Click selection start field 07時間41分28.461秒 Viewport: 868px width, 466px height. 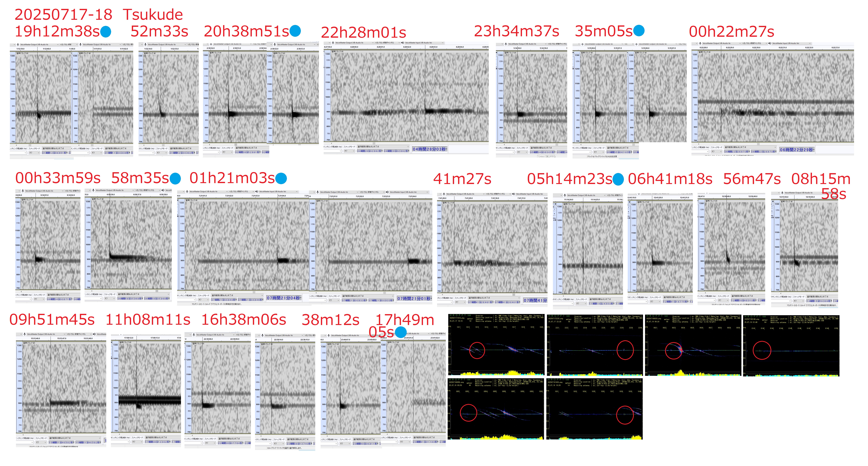(480, 302)
